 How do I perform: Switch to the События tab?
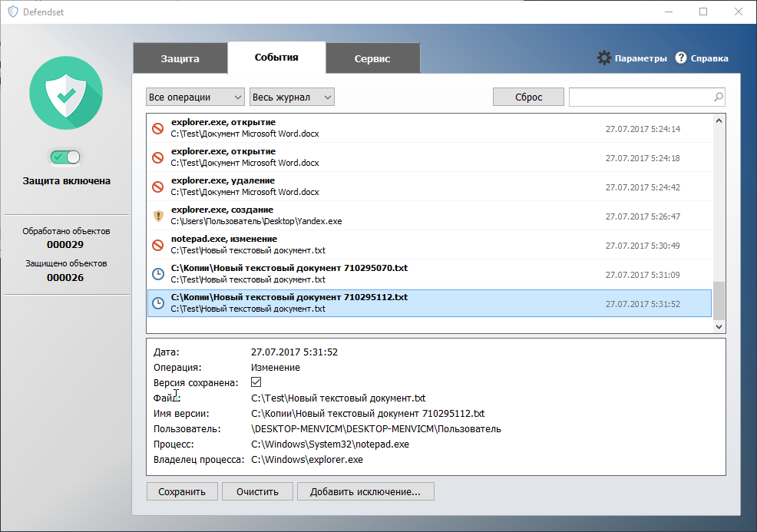276,58
